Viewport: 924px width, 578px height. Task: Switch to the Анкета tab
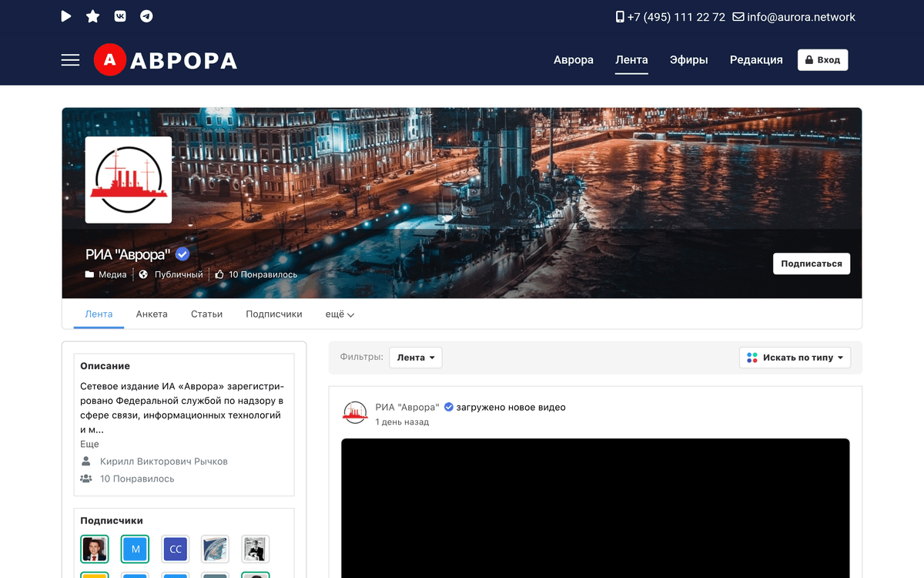tap(152, 314)
